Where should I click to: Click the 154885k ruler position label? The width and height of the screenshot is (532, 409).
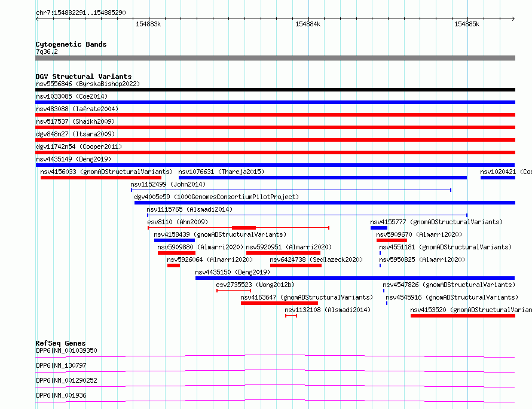(467, 24)
